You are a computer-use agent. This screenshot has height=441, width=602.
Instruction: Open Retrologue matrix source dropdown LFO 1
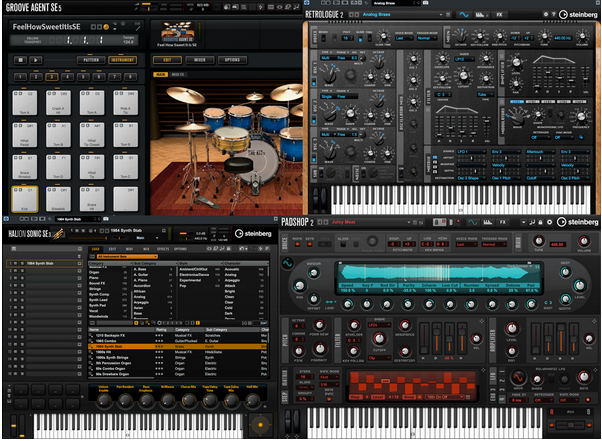[471, 152]
